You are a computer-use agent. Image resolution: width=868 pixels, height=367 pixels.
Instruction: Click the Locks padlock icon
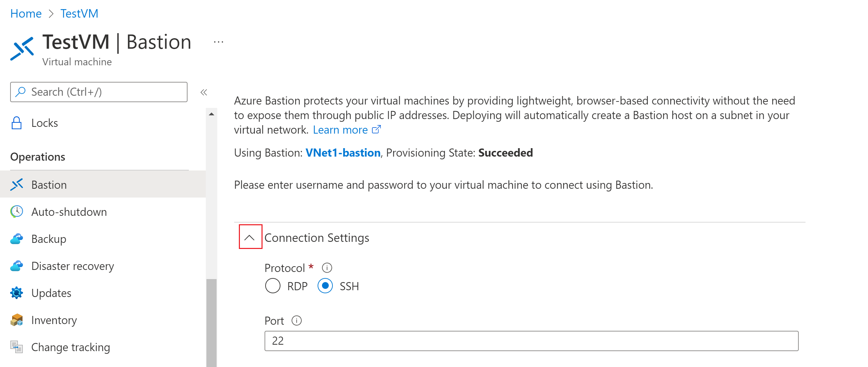[x=16, y=123]
